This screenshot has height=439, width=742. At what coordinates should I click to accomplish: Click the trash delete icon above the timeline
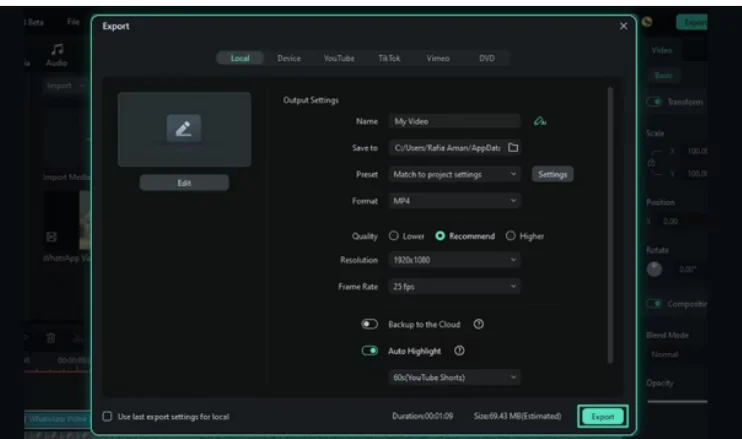coord(51,339)
